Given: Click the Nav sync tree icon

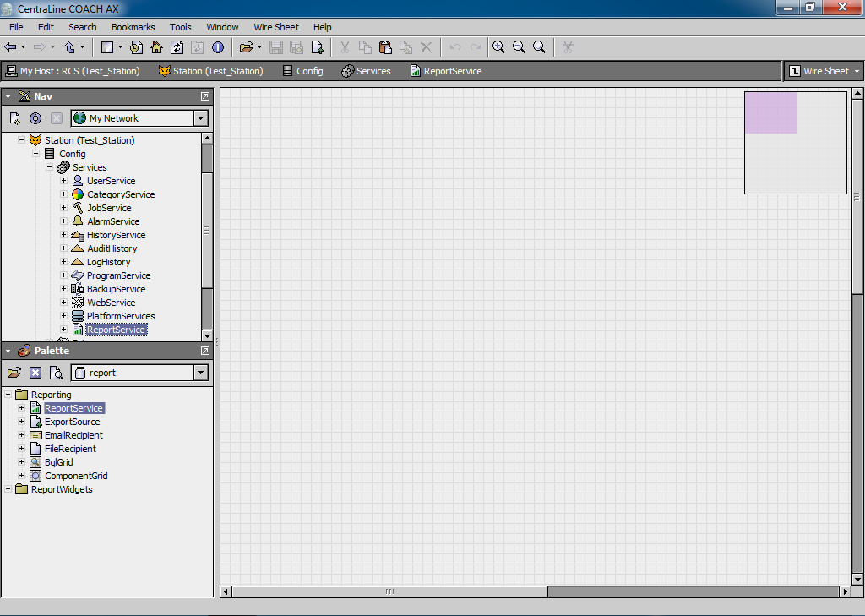Looking at the screenshot, I should pos(35,118).
